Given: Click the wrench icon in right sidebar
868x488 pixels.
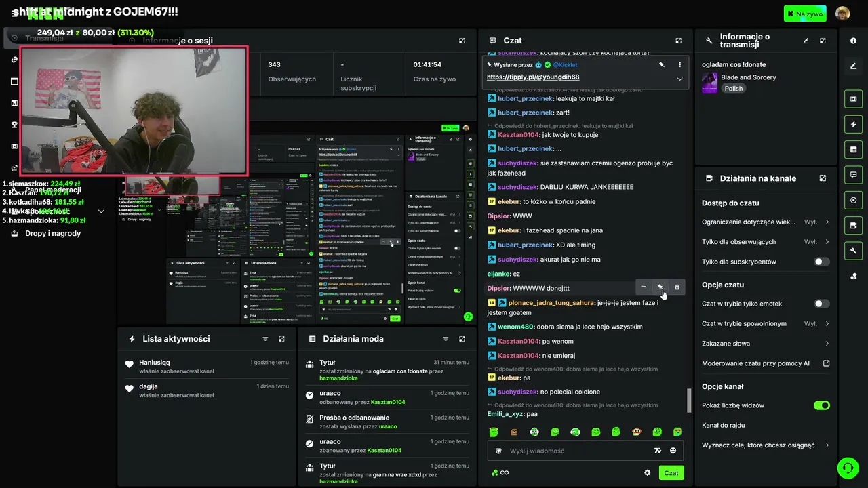Looking at the screenshot, I should pos(853,251).
